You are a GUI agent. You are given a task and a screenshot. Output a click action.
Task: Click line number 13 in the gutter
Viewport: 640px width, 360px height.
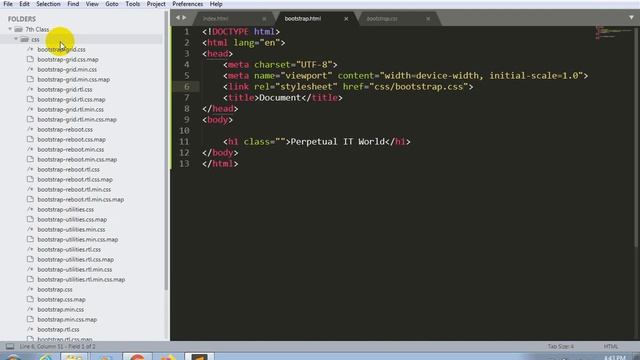pyautogui.click(x=184, y=164)
